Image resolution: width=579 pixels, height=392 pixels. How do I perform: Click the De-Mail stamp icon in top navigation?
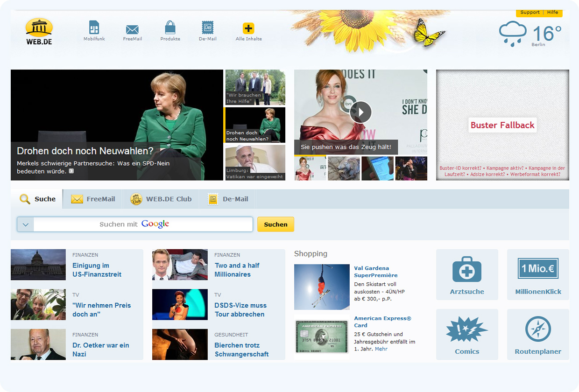[207, 28]
